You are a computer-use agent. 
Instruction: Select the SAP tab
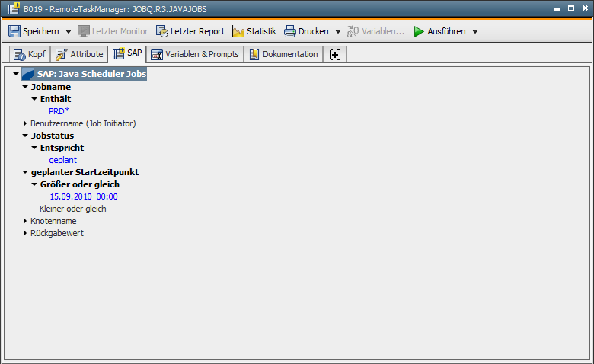coord(127,54)
